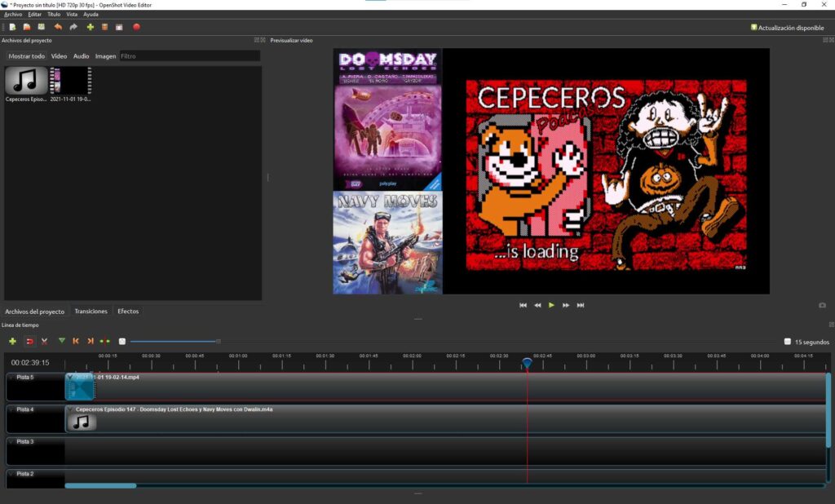Add a track with timeline green plus

point(13,341)
